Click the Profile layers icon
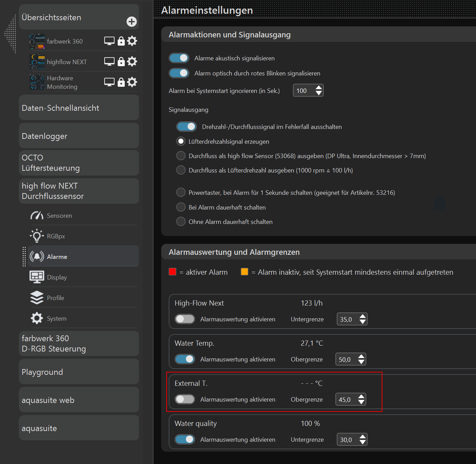 pos(37,298)
